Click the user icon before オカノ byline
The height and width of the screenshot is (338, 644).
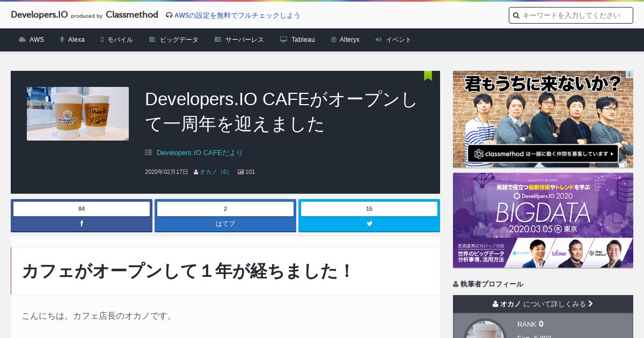pos(196,172)
